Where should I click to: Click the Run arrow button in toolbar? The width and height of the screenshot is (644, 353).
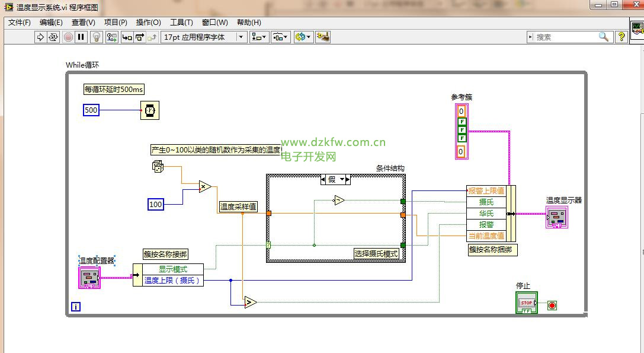[x=40, y=37]
